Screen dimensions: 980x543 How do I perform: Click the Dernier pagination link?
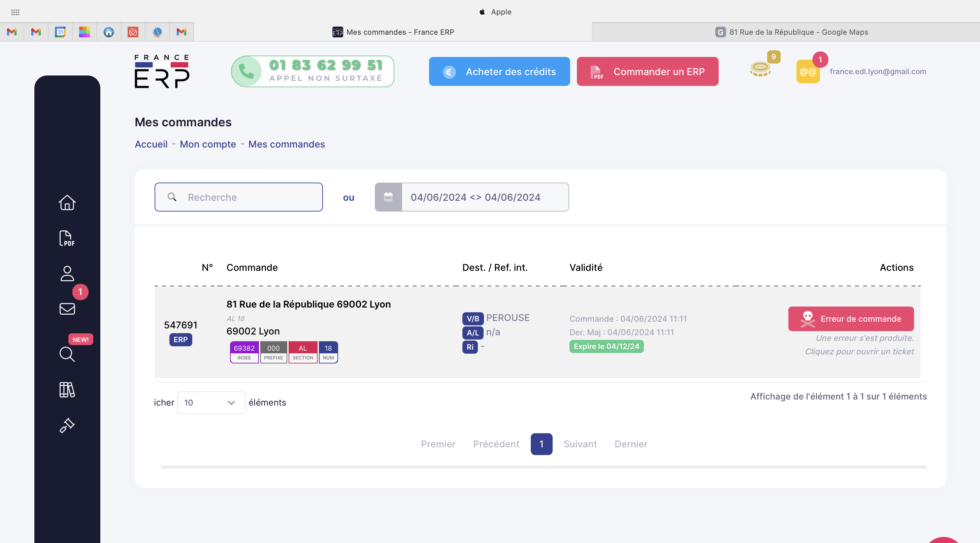tap(631, 444)
